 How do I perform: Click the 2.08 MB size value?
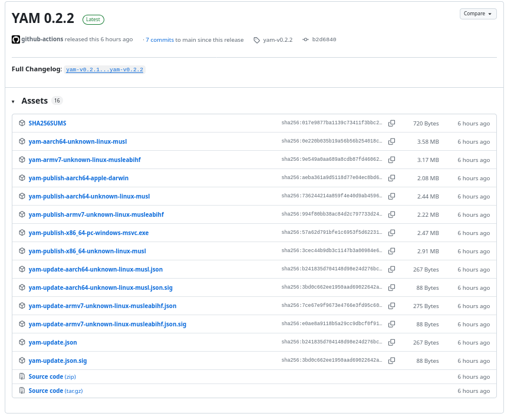pos(428,178)
